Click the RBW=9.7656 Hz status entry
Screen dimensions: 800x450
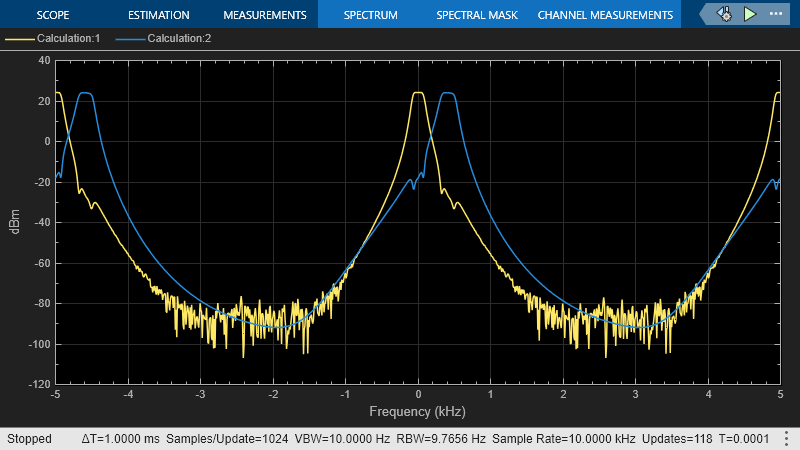(x=441, y=439)
